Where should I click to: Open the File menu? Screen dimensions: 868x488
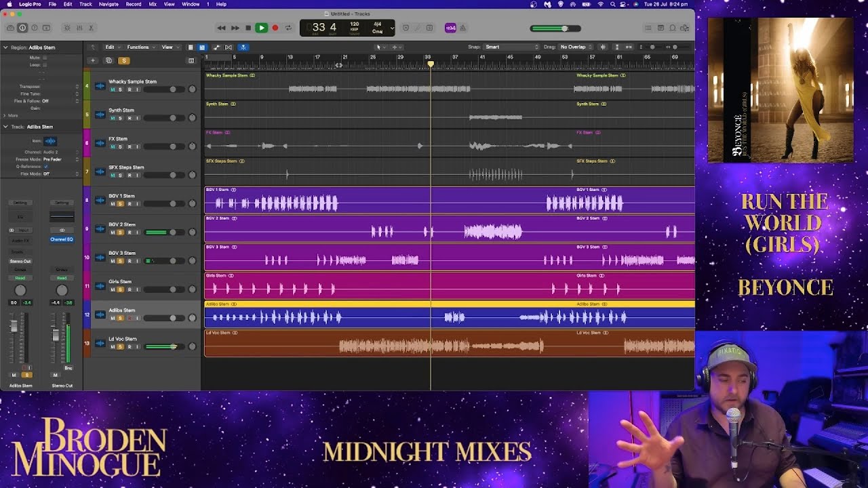coord(52,4)
